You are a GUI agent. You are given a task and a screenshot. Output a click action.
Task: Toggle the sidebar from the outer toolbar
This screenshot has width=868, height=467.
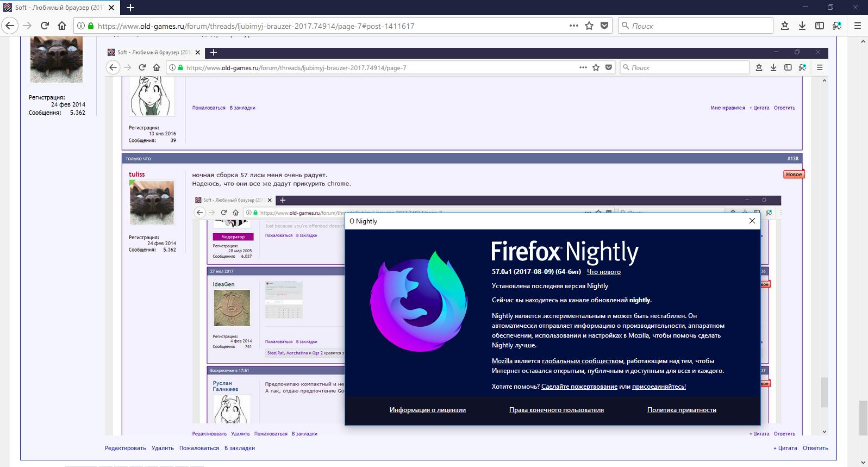click(820, 26)
